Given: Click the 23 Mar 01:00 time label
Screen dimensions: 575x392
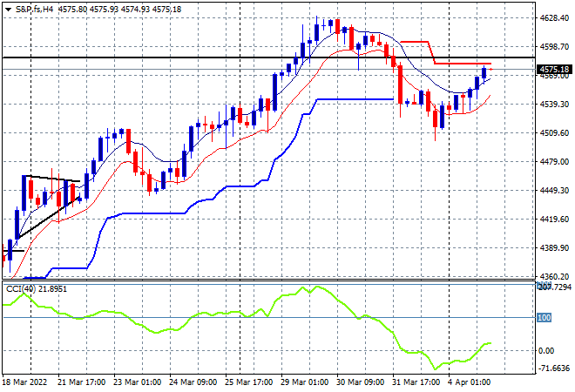Looking at the screenshot, I should (137, 382).
